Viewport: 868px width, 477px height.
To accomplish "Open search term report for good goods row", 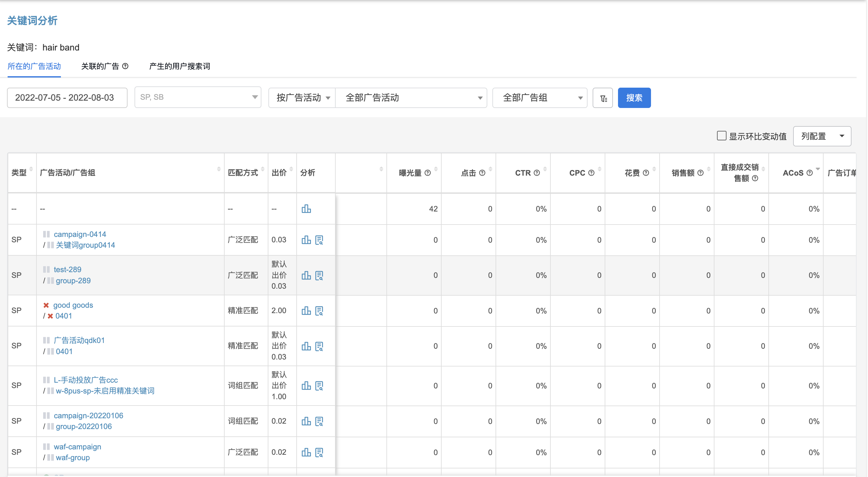I will pos(319,311).
